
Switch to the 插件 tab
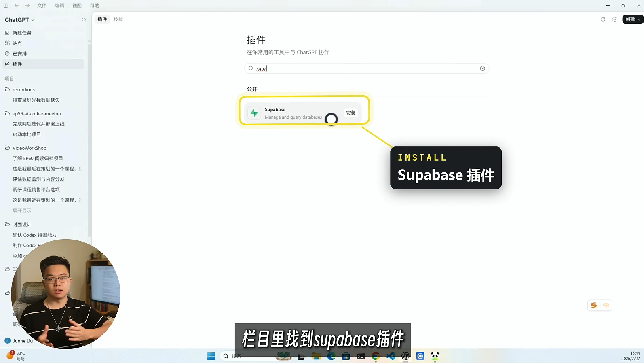pos(102,19)
